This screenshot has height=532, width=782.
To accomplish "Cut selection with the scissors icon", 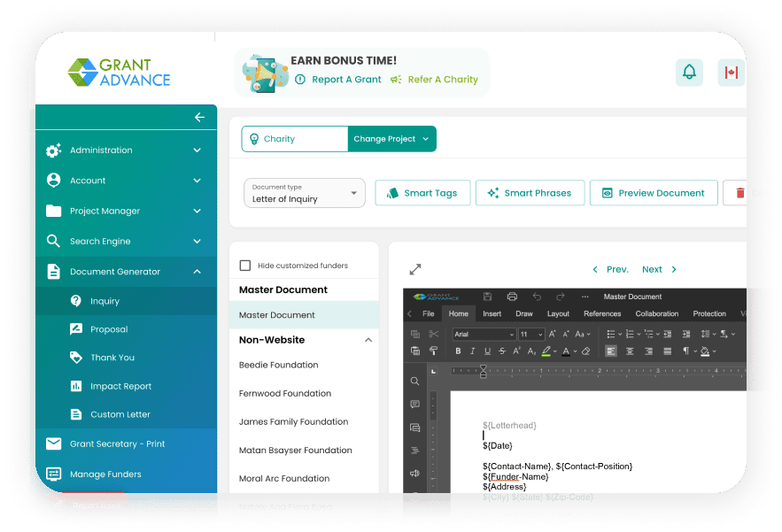I will pos(433,334).
